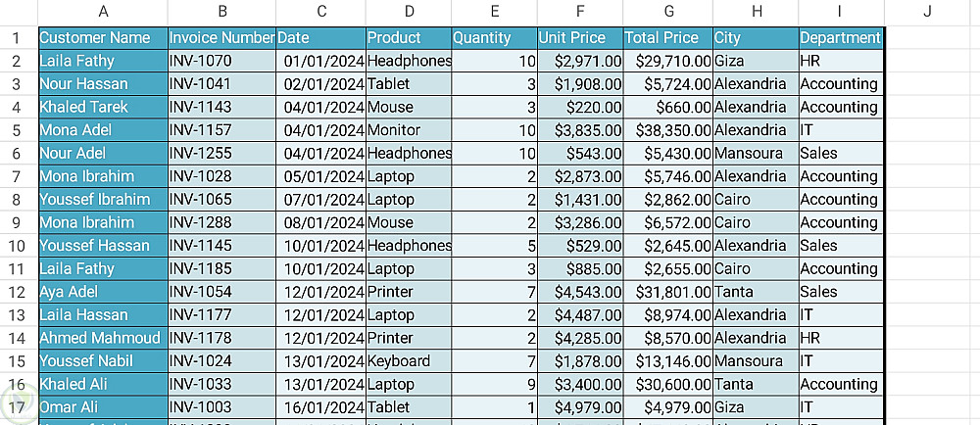Select the $38,350.00 total price cell
Screen dimensions: 980x425
point(667,130)
